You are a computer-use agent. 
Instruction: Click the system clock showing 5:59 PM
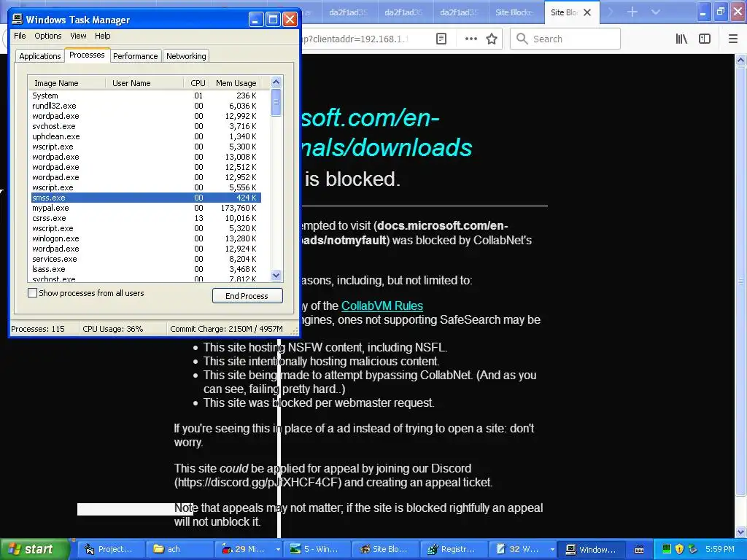pos(719,549)
